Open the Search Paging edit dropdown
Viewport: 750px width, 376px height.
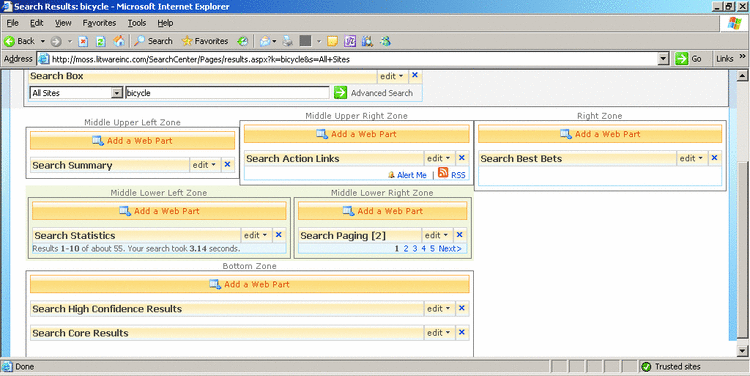coord(436,235)
